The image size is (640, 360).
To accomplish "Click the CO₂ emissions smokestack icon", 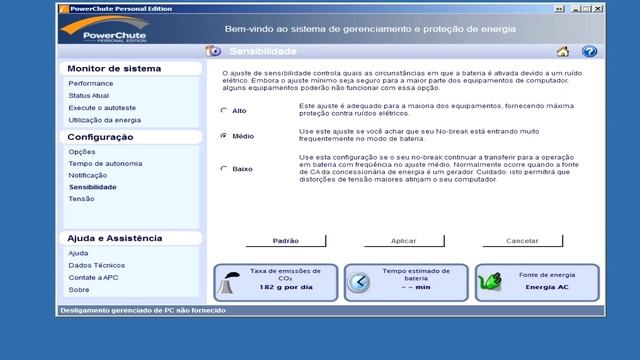I will (229, 282).
